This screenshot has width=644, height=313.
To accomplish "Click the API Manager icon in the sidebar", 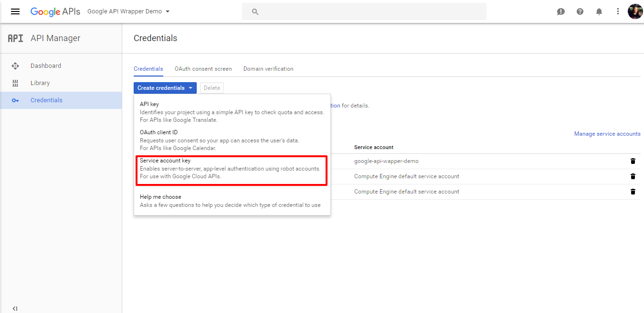I will coord(15,38).
